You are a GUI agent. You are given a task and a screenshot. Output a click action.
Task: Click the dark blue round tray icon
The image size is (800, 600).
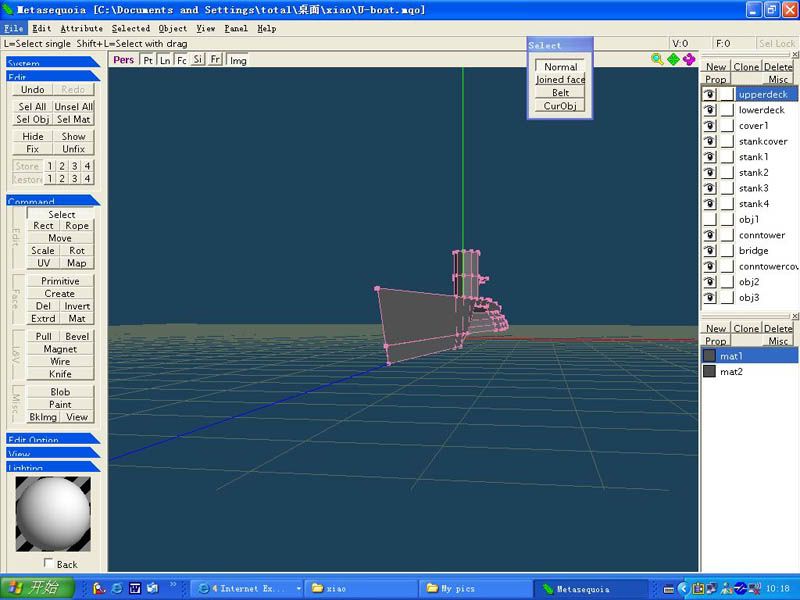coord(741,588)
